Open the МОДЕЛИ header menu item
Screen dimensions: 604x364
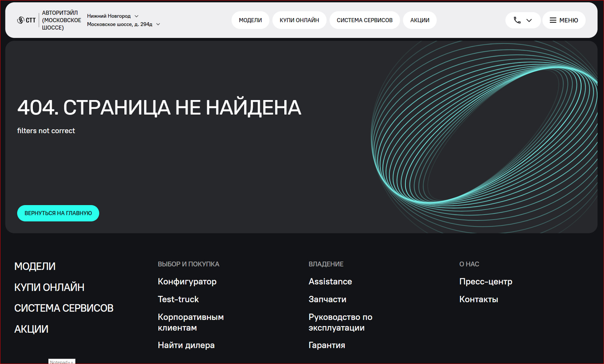(250, 20)
